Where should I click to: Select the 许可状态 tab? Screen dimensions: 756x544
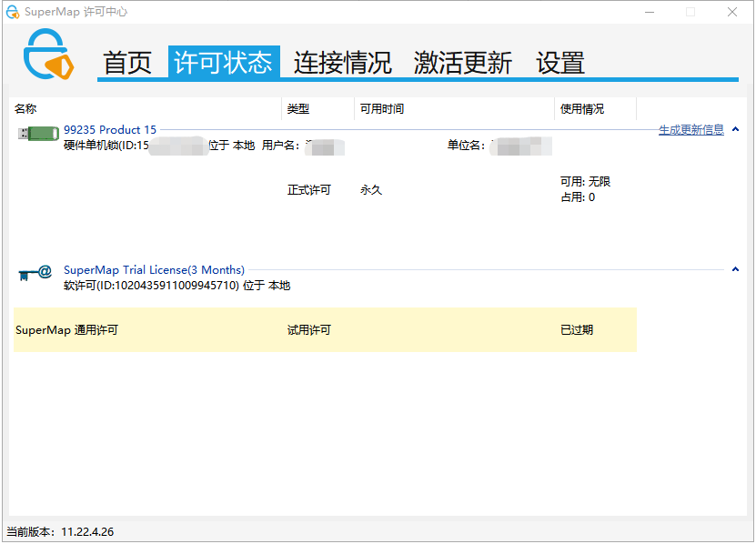[224, 62]
